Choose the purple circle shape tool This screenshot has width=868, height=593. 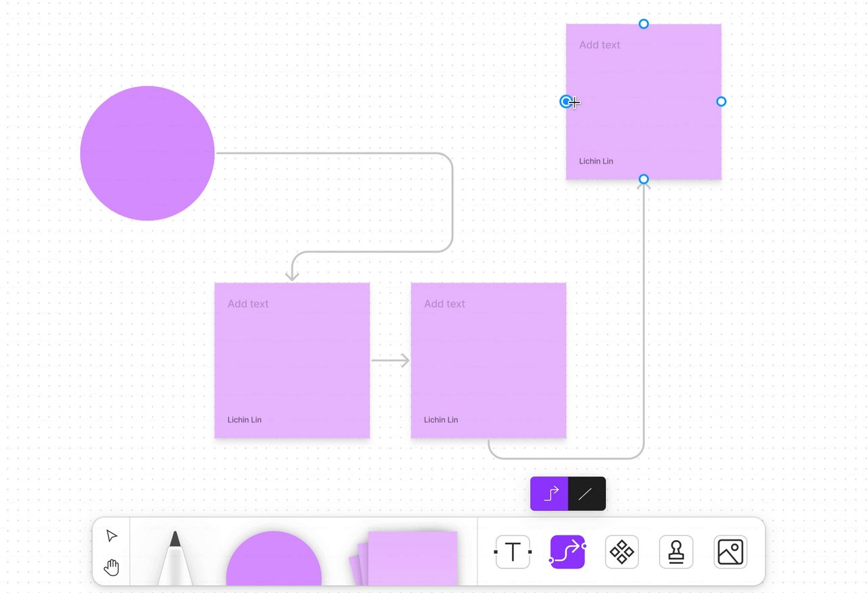(274, 558)
